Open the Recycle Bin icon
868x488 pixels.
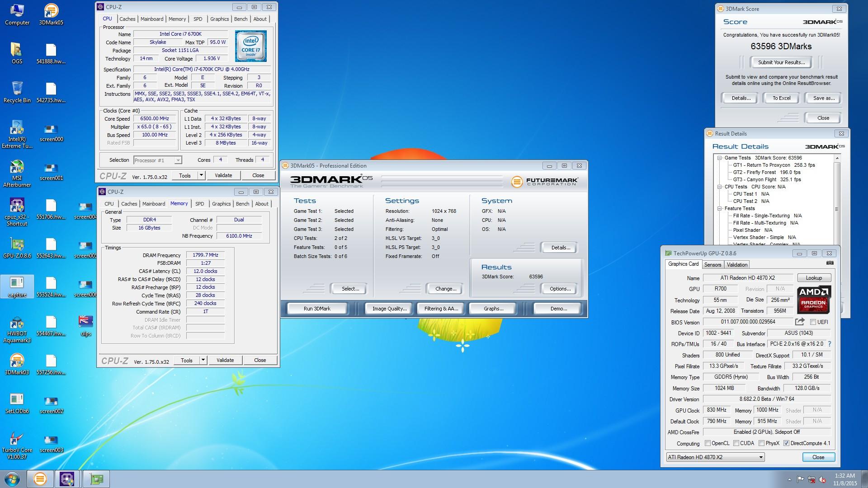click(17, 93)
